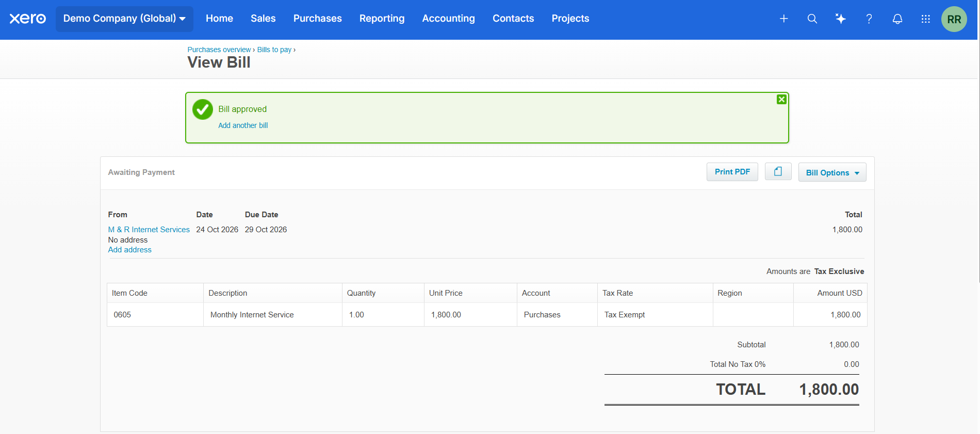Click the Awaiting Payment status label
The height and width of the screenshot is (434, 980).
click(x=141, y=172)
